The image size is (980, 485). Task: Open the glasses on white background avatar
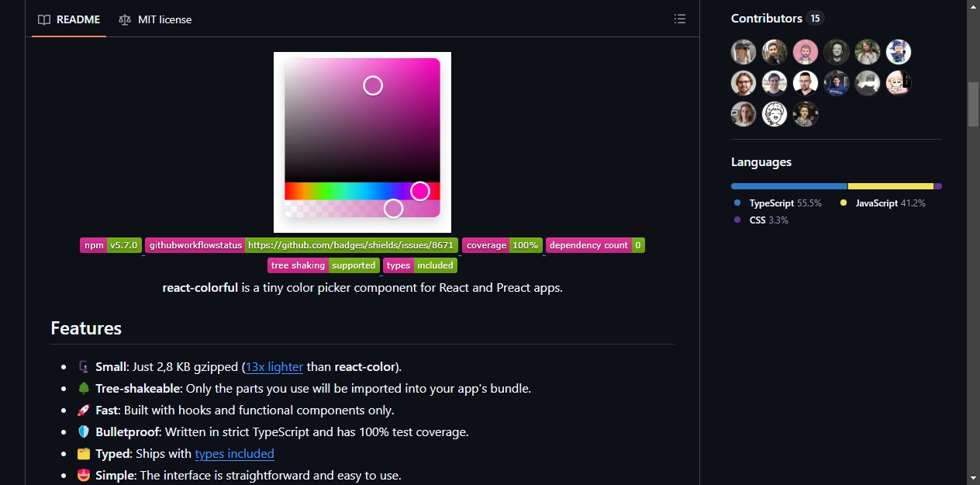[x=806, y=83]
